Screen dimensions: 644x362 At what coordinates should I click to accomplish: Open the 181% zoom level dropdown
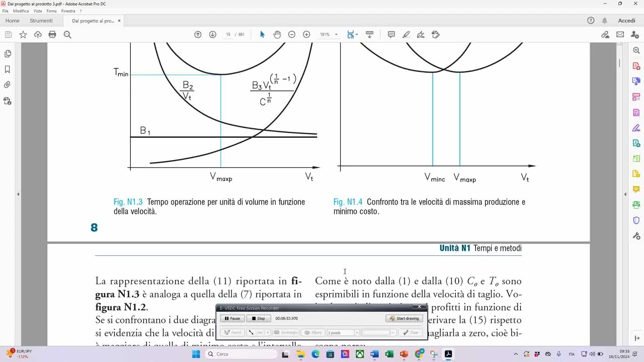point(329,35)
